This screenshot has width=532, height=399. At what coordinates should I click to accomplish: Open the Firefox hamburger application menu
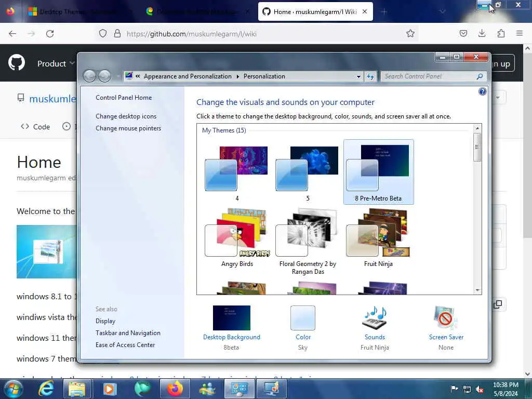pyautogui.click(x=520, y=33)
